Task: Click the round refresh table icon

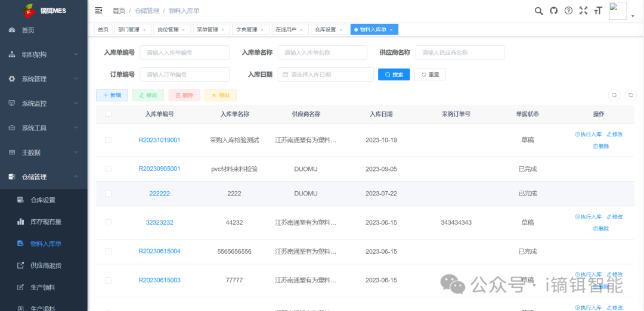Action: tap(629, 95)
